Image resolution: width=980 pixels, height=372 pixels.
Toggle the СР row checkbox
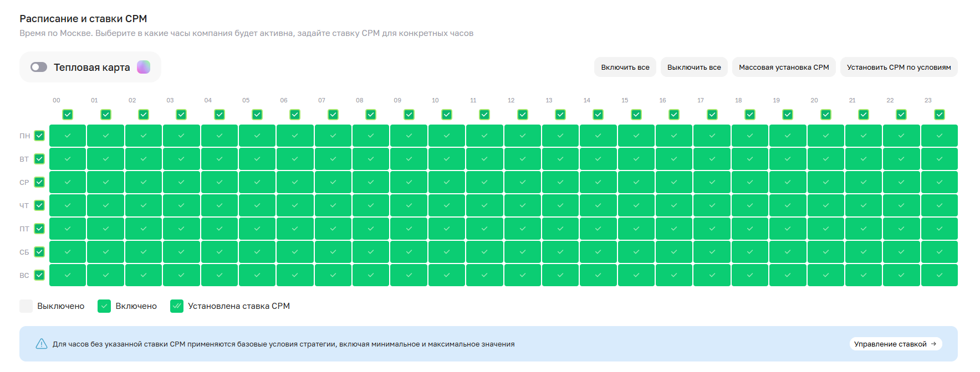39,182
